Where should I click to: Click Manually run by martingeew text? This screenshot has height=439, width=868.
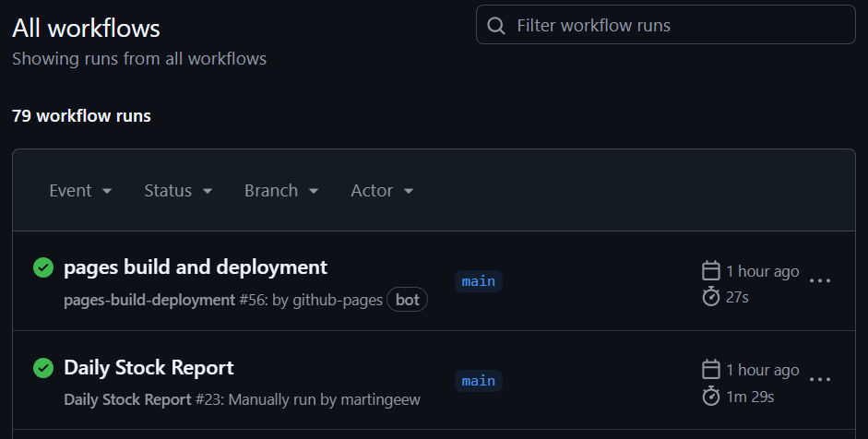(325, 399)
